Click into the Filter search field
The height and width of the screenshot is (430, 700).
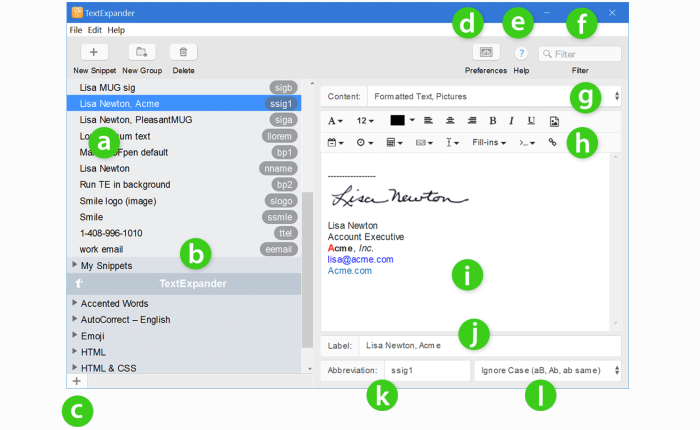pos(579,54)
